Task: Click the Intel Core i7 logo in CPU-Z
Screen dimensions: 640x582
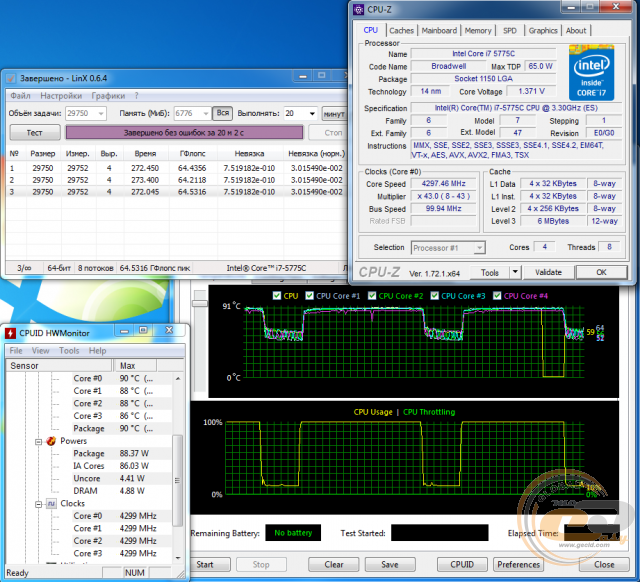Action: point(591,73)
